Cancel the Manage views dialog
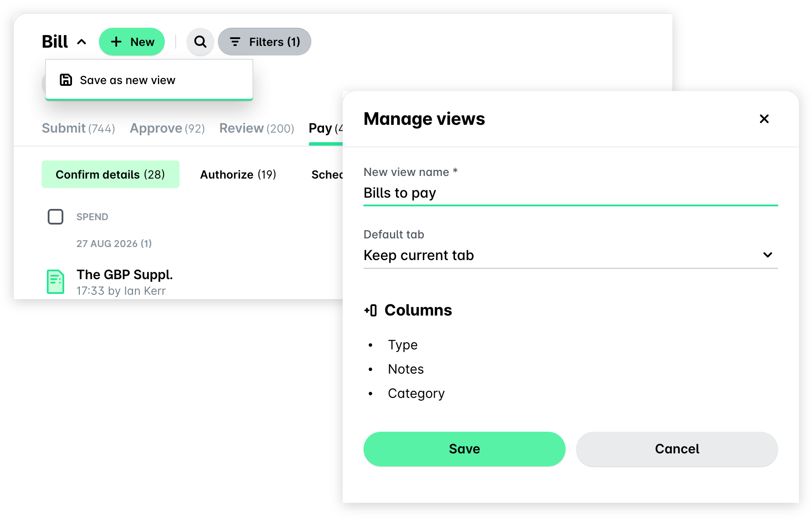 coord(677,449)
